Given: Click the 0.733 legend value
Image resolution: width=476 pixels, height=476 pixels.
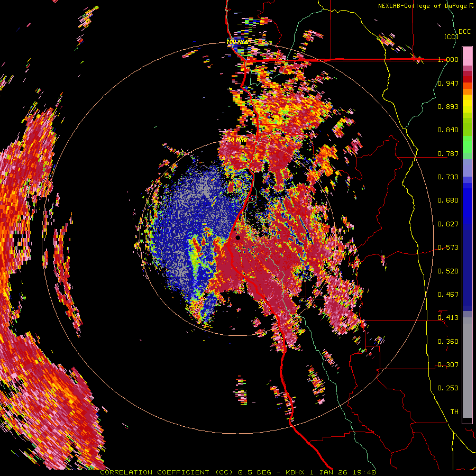Looking at the screenshot, I should pos(448,177).
